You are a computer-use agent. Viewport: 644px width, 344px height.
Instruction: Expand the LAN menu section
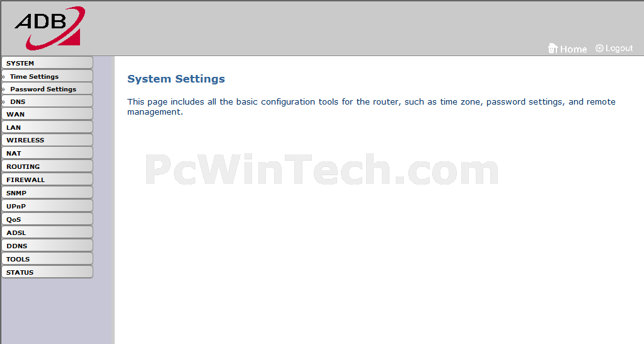point(47,127)
